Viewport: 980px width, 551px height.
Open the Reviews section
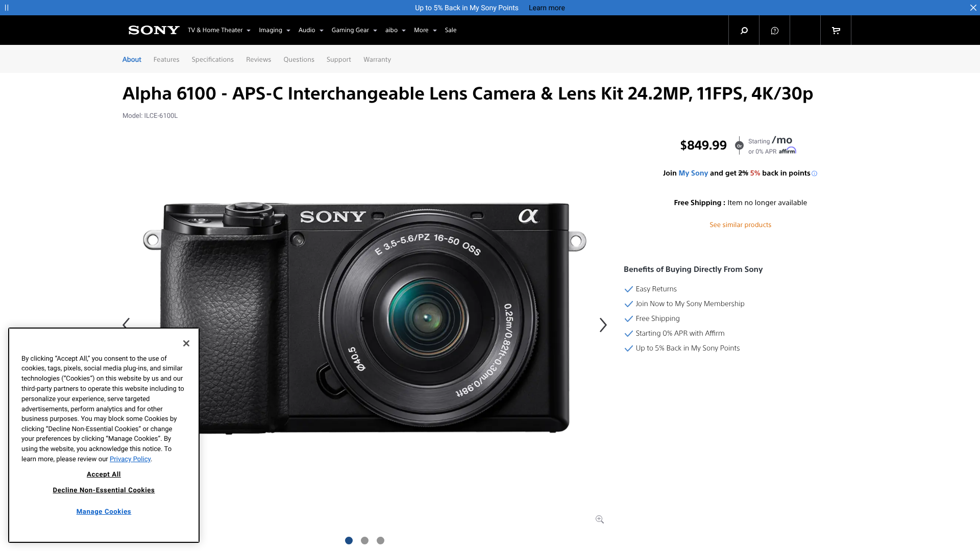pos(258,59)
